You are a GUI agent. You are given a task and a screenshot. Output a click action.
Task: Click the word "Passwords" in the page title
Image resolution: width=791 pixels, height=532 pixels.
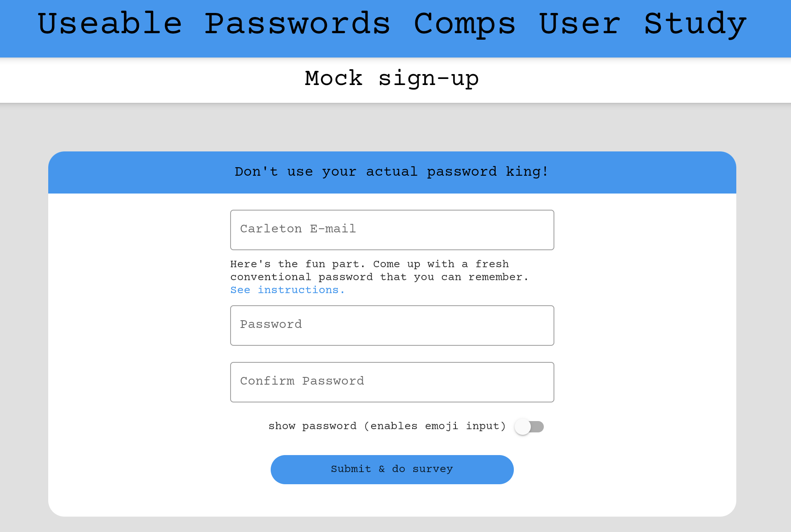tap(297, 23)
